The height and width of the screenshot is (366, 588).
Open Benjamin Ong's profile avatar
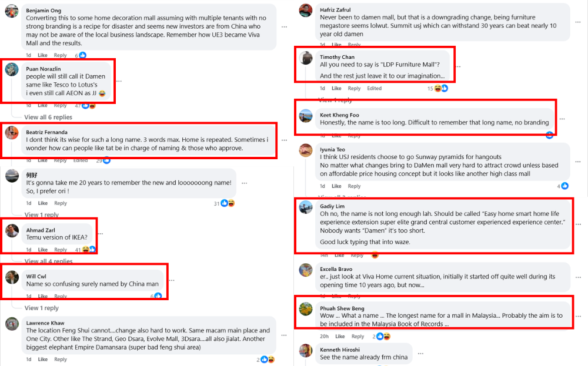(x=12, y=11)
